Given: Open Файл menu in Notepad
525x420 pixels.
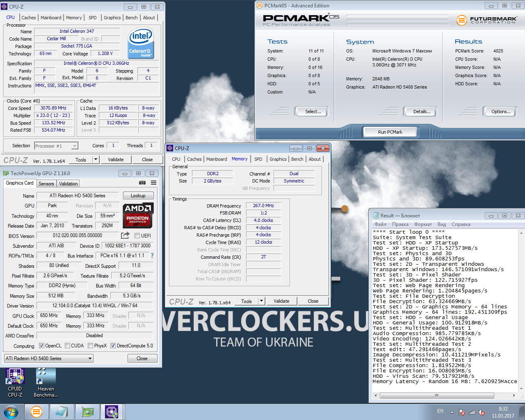Looking at the screenshot, I should (x=380, y=224).
